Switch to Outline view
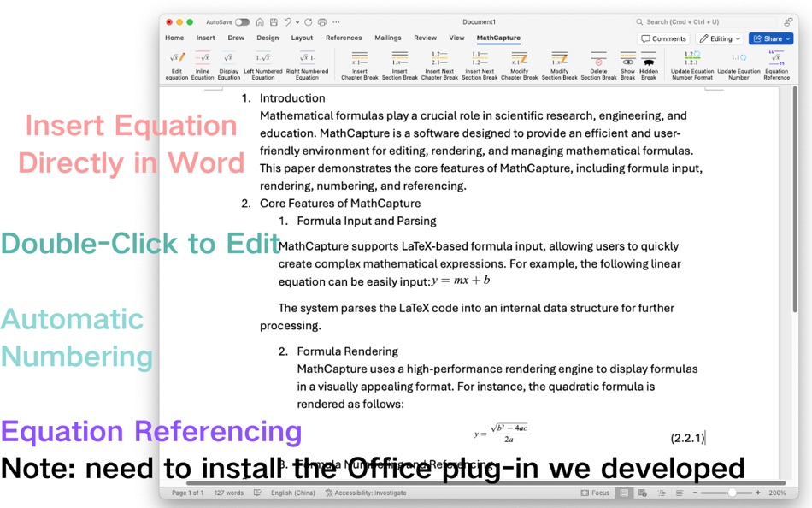812x508 pixels. tap(662, 493)
